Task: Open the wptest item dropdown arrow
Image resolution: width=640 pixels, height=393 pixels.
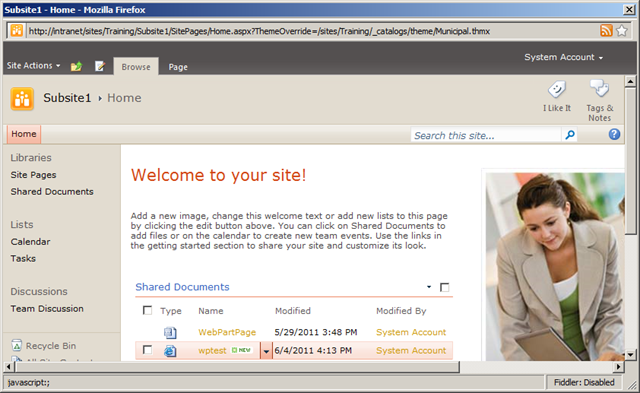Action: point(266,351)
